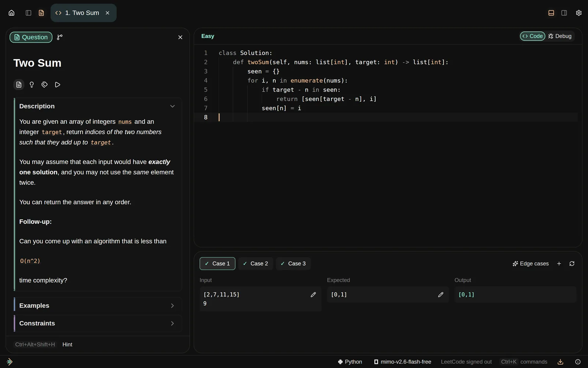Open the video play icon under title
This screenshot has width=588, height=368.
[57, 85]
